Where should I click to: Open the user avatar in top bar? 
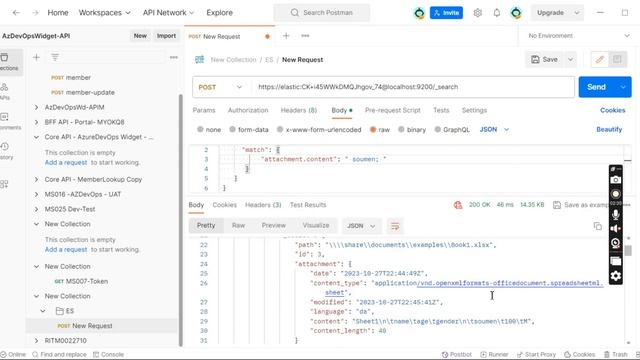[x=516, y=13]
